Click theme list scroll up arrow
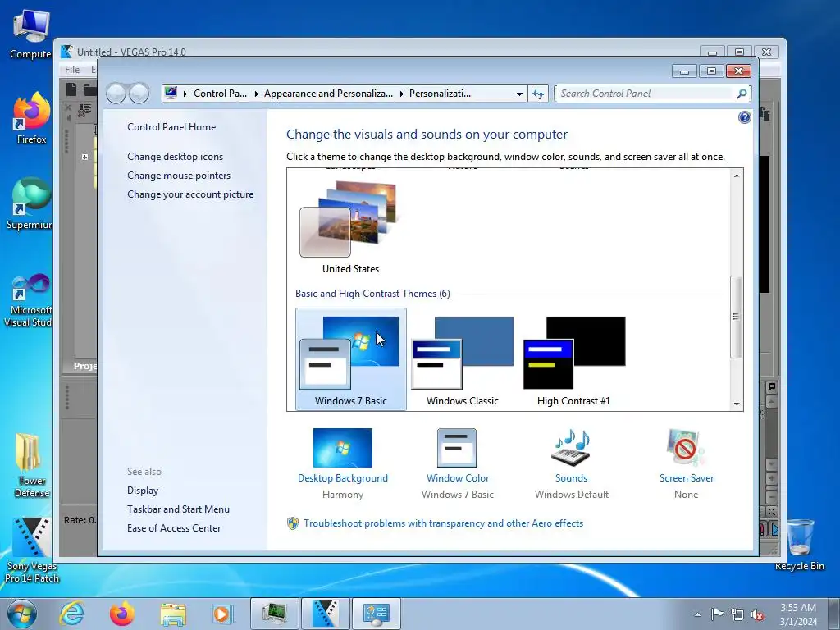840x630 pixels. (x=737, y=176)
